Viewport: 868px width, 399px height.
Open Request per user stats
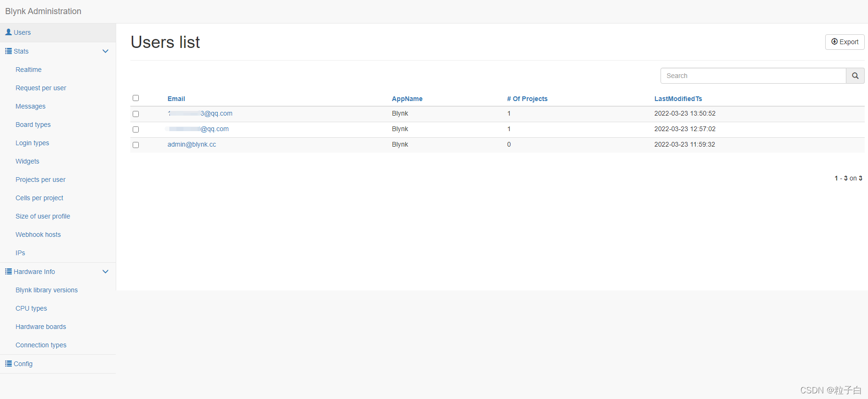coord(41,88)
